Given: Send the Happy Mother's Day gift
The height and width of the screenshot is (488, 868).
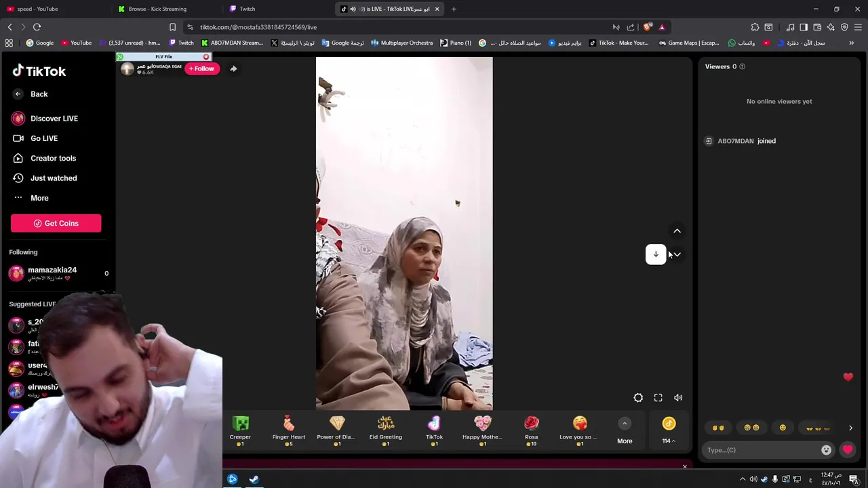Looking at the screenshot, I should point(482,431).
